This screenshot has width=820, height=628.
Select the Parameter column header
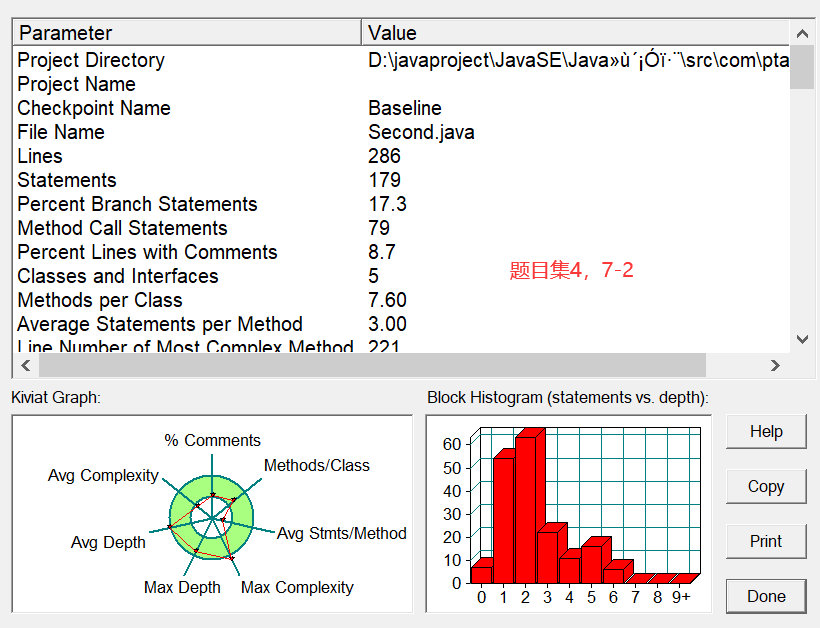(187, 33)
